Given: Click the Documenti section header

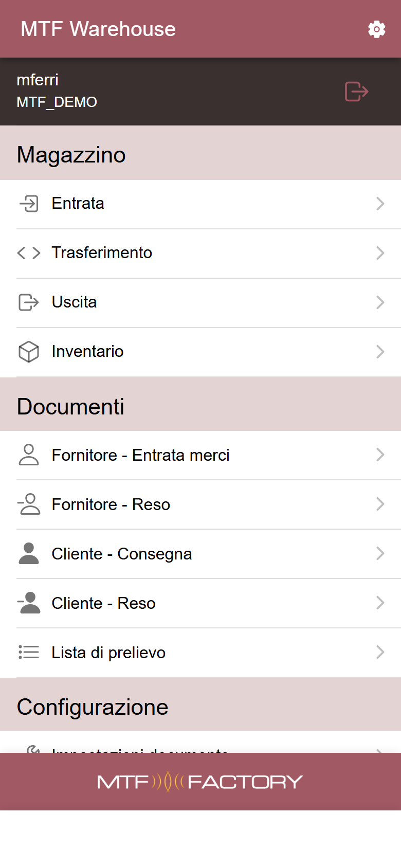Looking at the screenshot, I should [x=200, y=405].
